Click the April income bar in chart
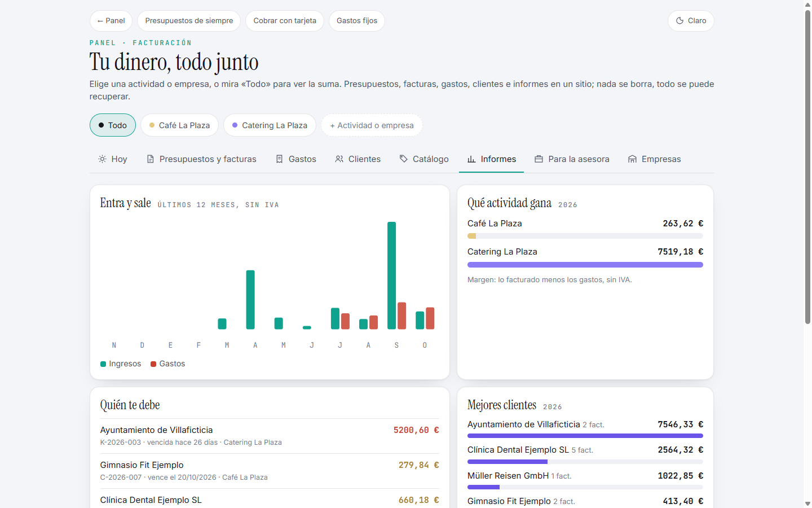 (250, 300)
